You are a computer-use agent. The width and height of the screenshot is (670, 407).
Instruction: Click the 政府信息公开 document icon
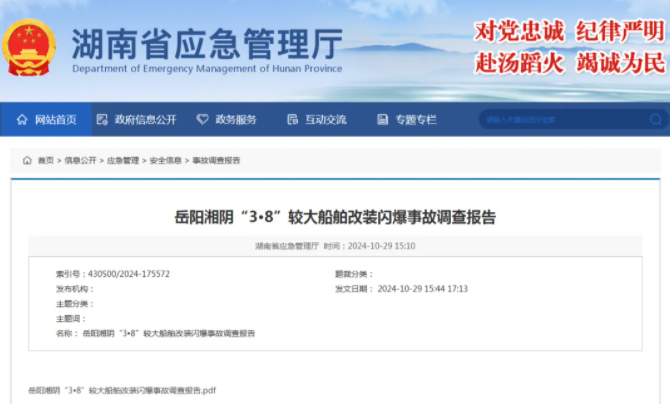click(102, 120)
